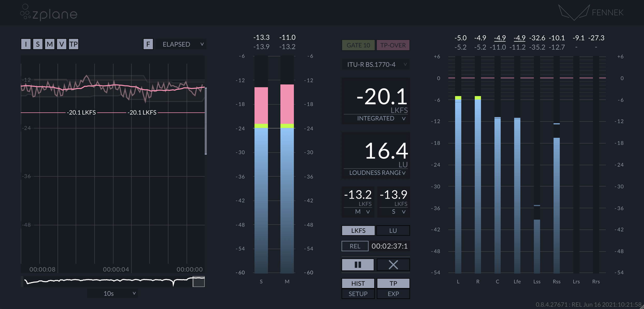Toggle the TP true peak curve button
Image resolution: width=644 pixels, height=309 pixels.
pyautogui.click(x=74, y=44)
